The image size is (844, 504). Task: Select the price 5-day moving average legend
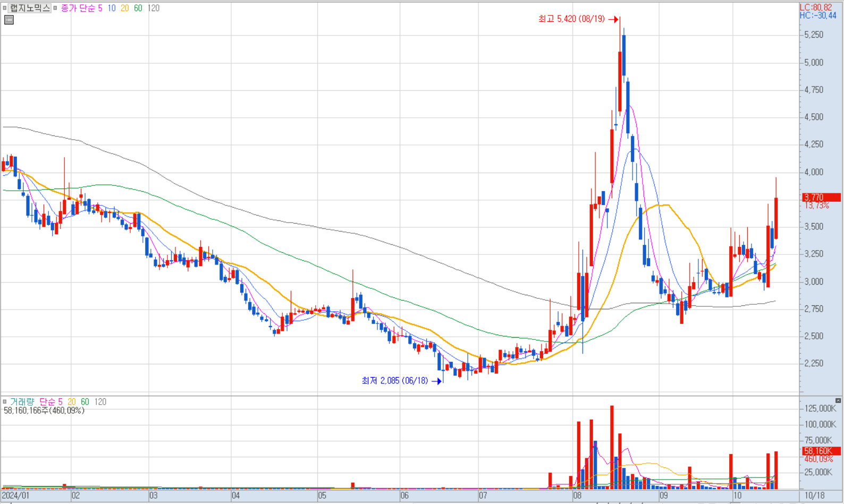point(100,8)
